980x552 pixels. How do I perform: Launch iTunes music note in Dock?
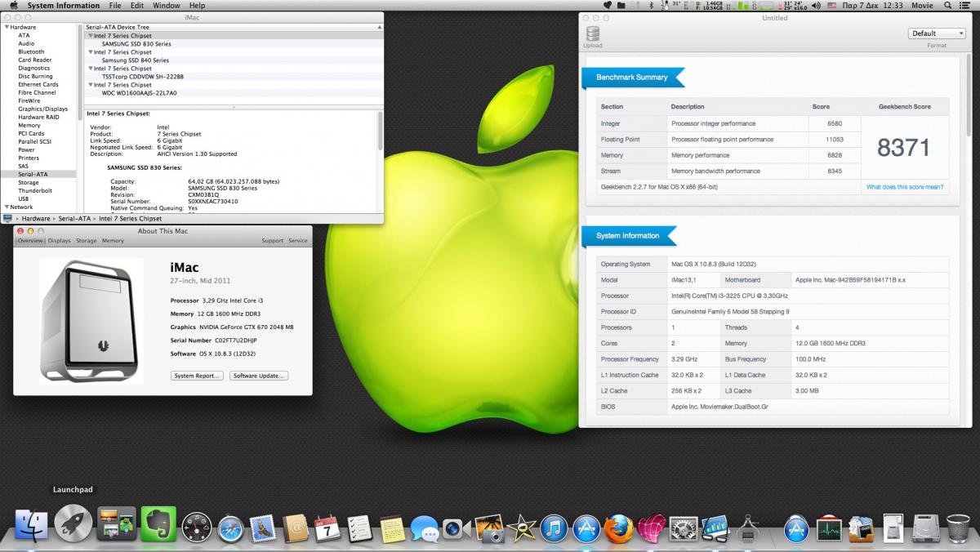coord(554,528)
